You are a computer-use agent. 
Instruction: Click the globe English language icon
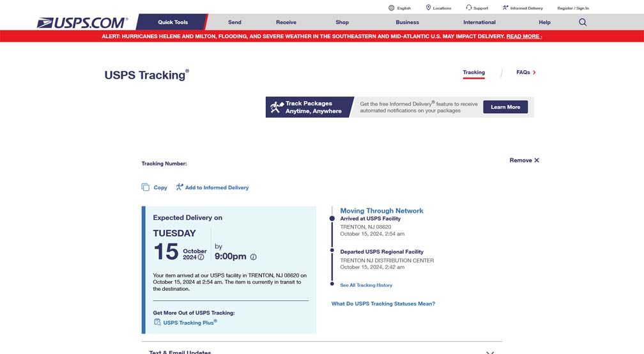(392, 8)
